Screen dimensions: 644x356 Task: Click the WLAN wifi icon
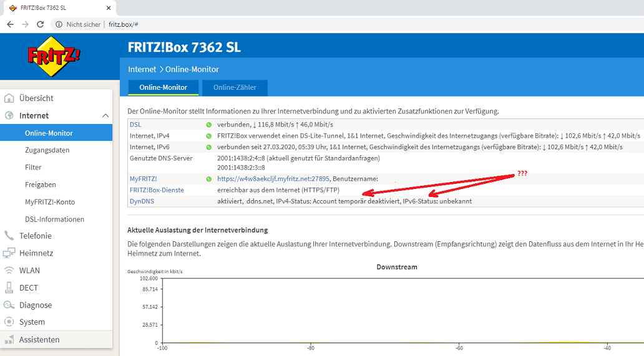pos(9,271)
